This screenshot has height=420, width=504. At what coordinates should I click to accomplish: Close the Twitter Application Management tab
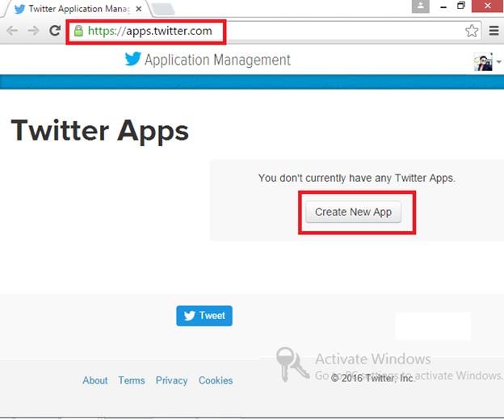139,9
